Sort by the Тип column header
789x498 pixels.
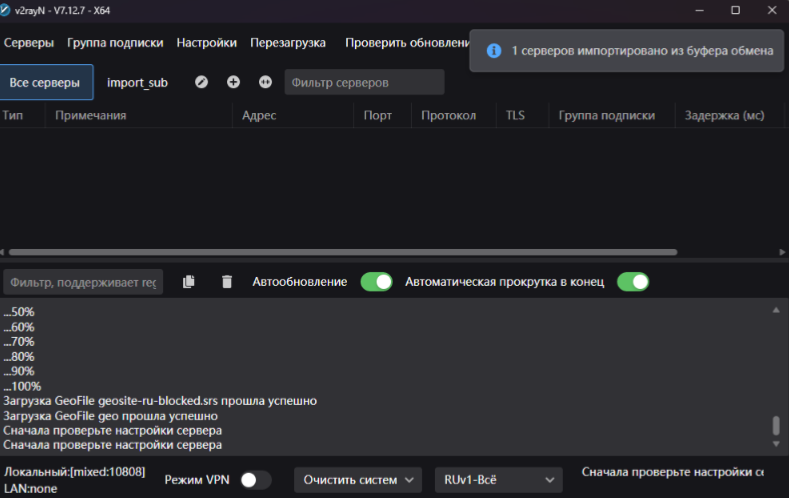coord(13,115)
